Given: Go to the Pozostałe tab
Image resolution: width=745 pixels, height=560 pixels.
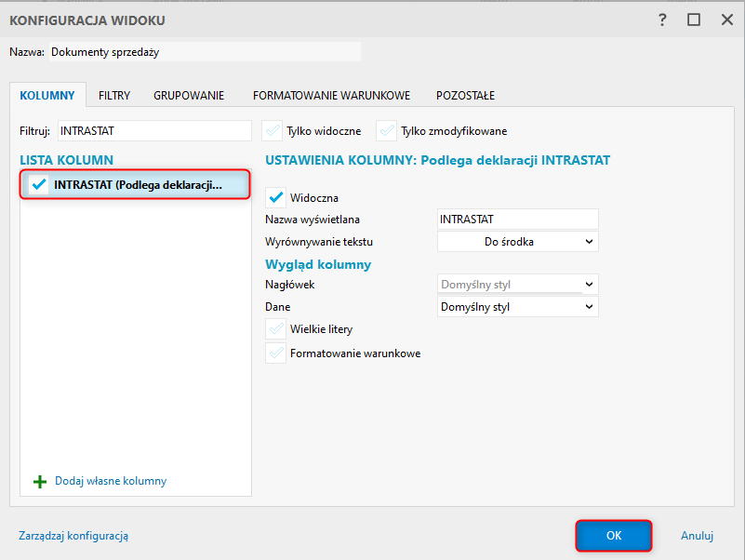Looking at the screenshot, I should (465, 95).
